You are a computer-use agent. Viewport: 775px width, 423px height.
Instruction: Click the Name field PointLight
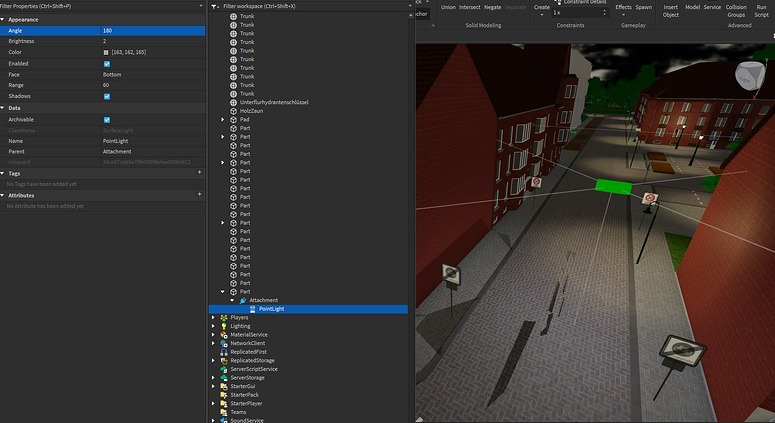click(153, 141)
